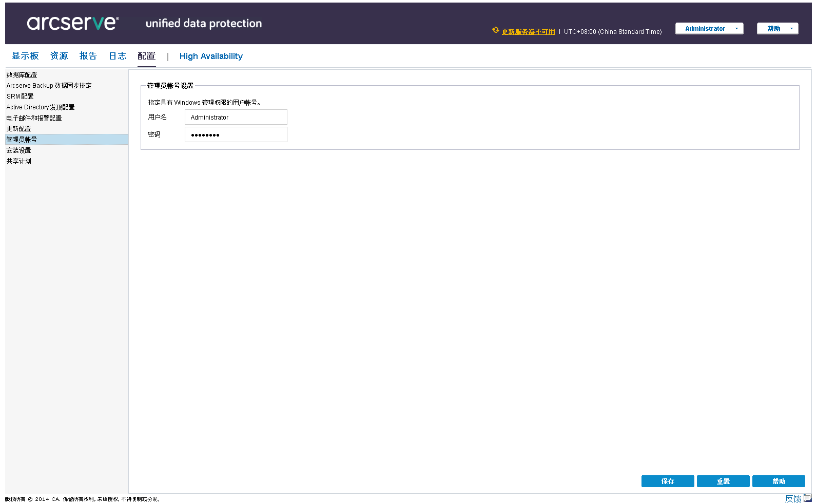Open the Administrator dropdown menu
Viewport: 817px width, 504px height.
[709, 29]
